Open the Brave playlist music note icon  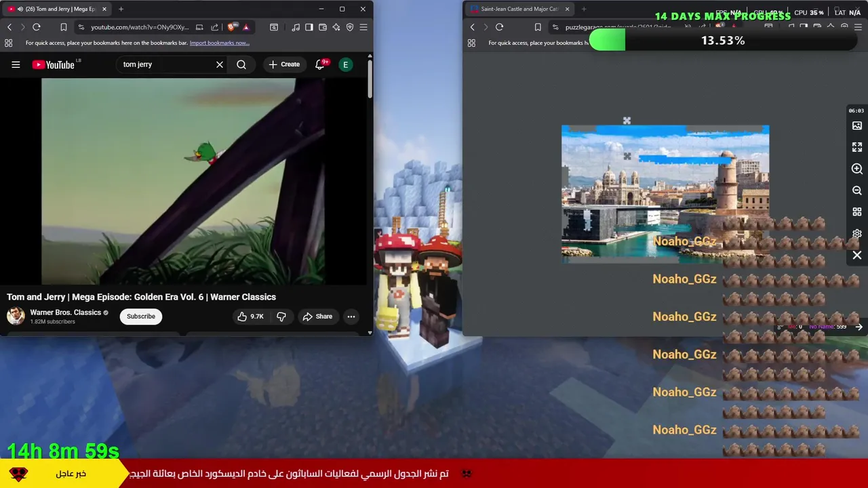296,27
